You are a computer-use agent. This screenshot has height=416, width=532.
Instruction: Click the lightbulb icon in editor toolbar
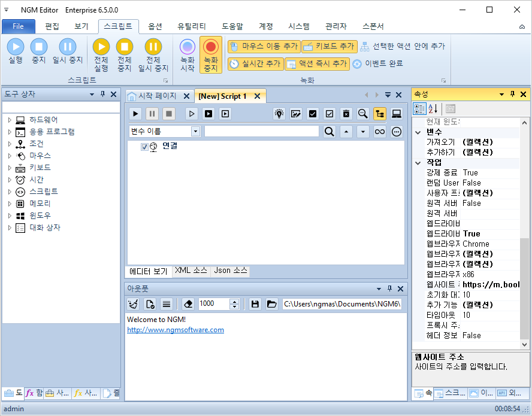coord(279,114)
